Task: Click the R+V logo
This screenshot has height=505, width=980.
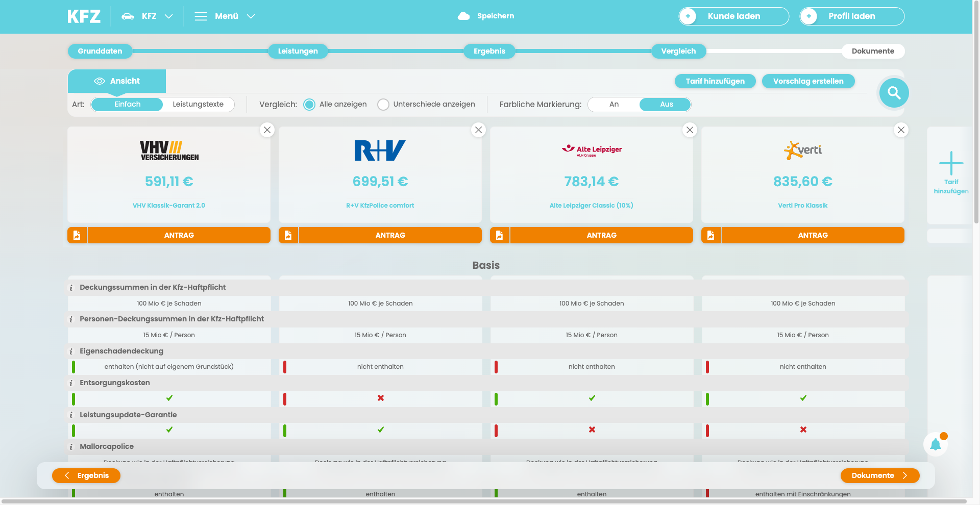Action: pyautogui.click(x=380, y=150)
